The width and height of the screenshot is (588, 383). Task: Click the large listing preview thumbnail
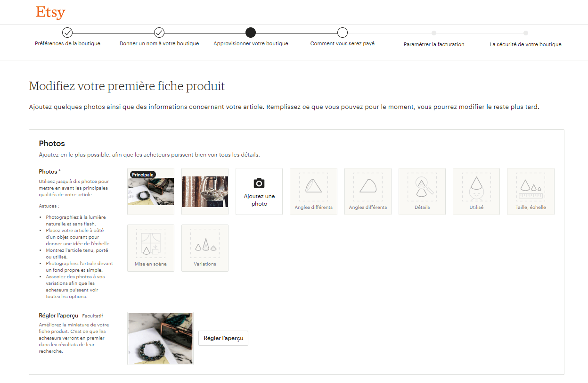pyautogui.click(x=160, y=338)
